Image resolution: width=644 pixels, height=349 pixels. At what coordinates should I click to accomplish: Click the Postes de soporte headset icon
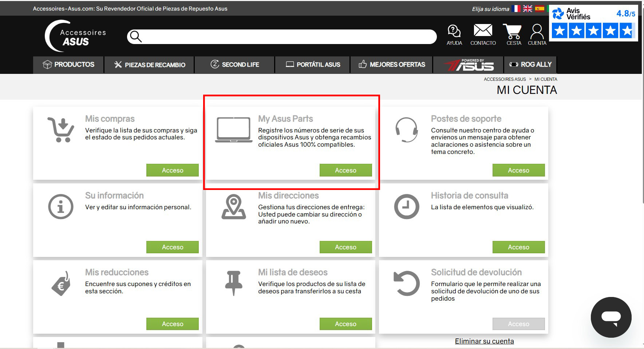407,130
